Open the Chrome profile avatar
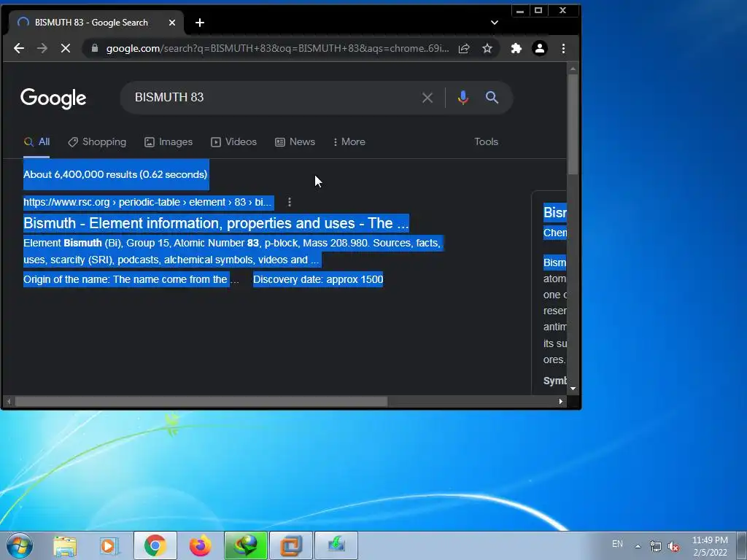The height and width of the screenshot is (560, 747). (540, 48)
